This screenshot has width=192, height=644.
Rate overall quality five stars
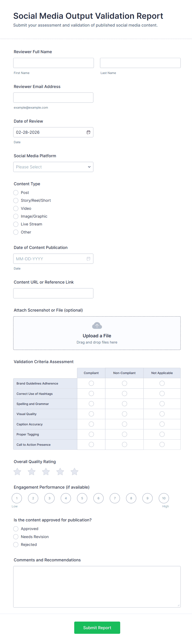coord(74,472)
